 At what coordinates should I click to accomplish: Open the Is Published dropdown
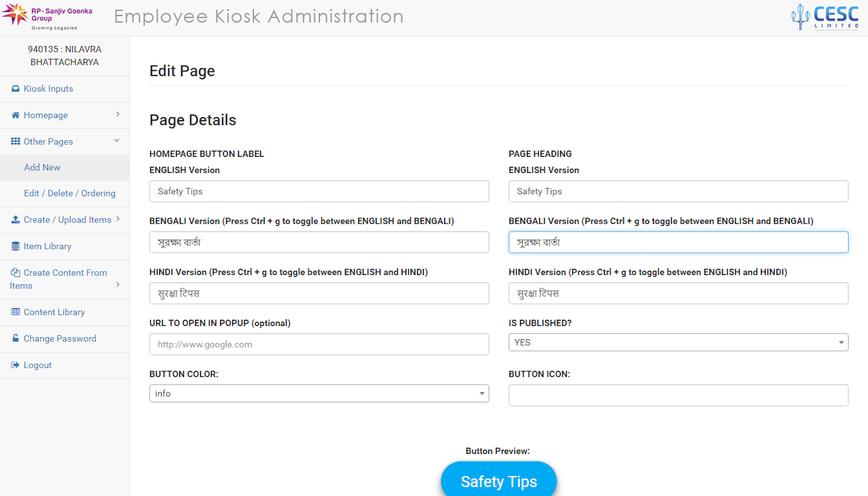678,342
